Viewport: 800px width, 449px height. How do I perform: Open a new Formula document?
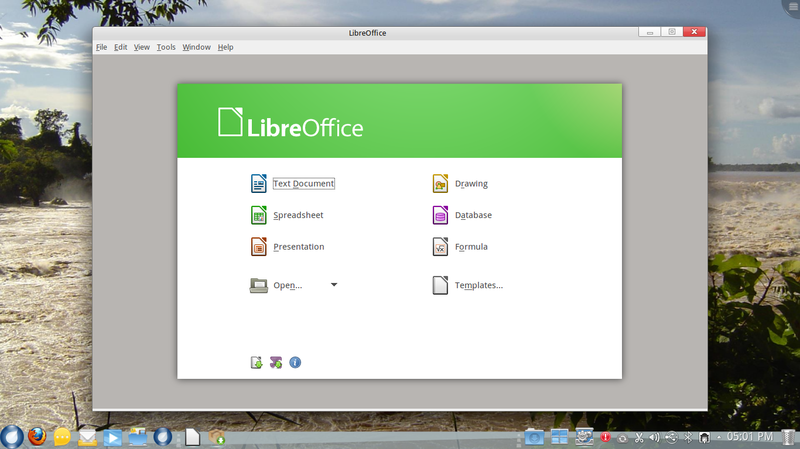(x=460, y=247)
